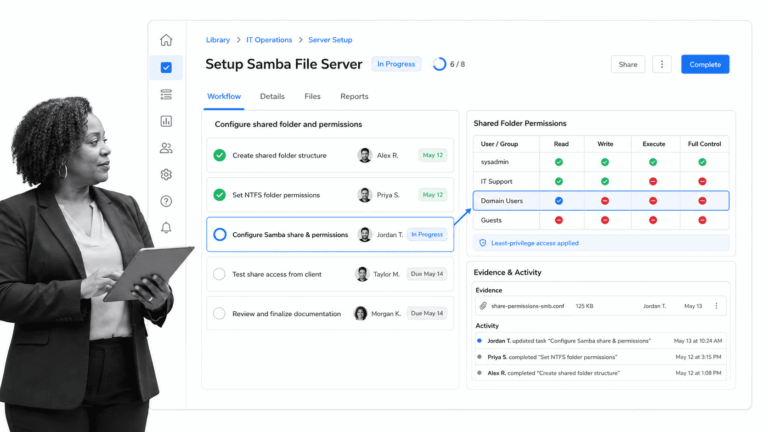Image resolution: width=768 pixels, height=432 pixels.
Task: Mark Configure Samba share & permissions complete
Action: [219, 235]
